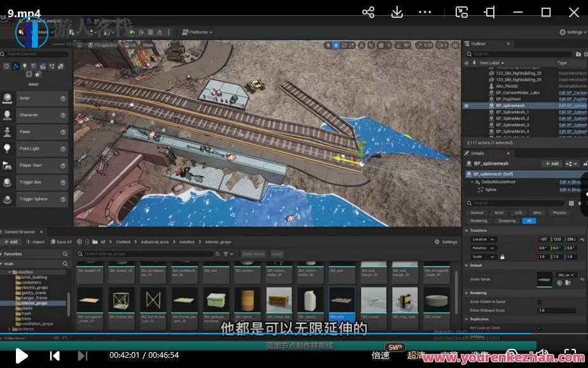Open the interior_props folder in the tree
Image resolution: width=588 pixels, height=368 pixels.
33,303
